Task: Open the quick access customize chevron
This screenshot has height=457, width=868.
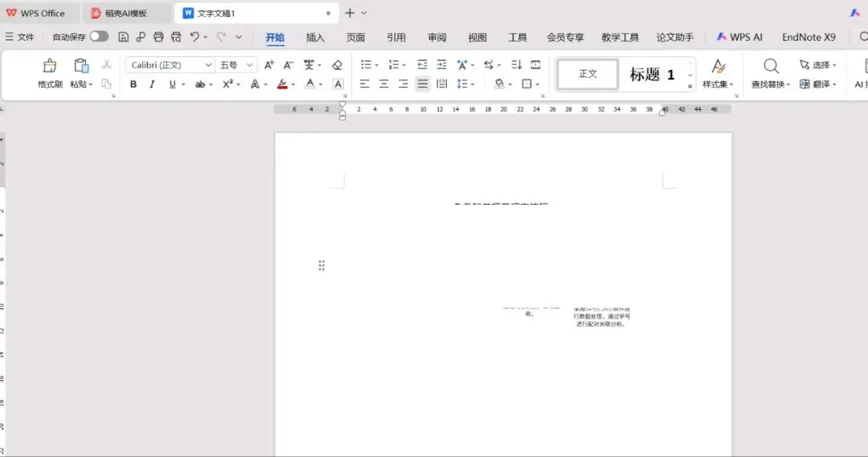Action: (x=239, y=37)
